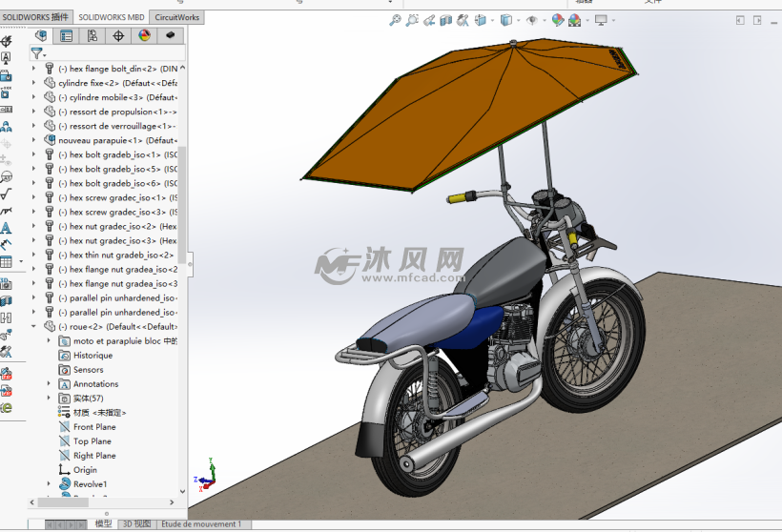Viewport: 782px width, 532px height.
Task: Click the Section View icon
Action: [x=446, y=20]
